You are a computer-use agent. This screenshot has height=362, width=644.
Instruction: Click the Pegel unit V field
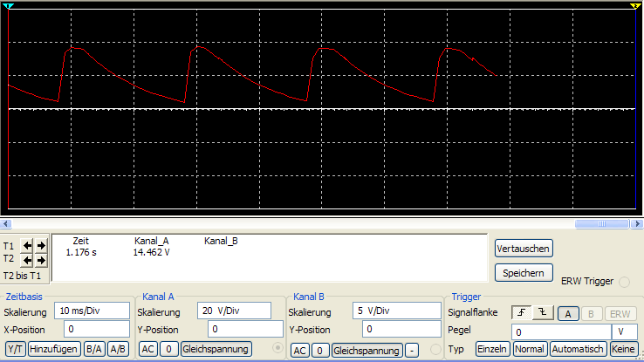tap(624, 331)
